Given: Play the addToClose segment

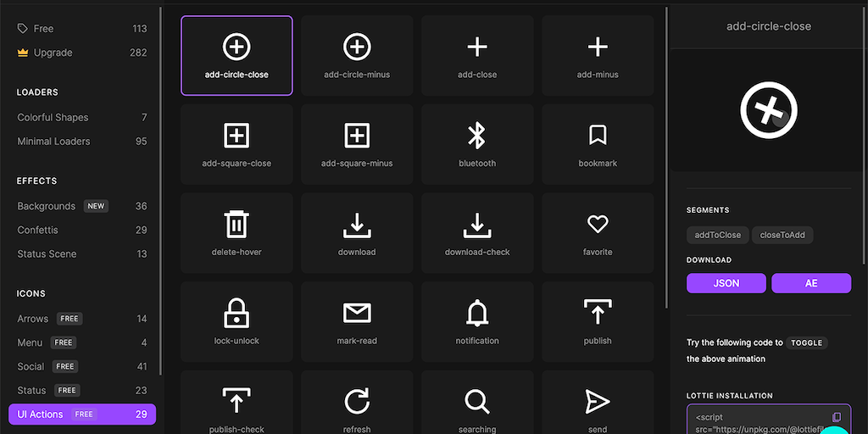Looking at the screenshot, I should tap(717, 235).
